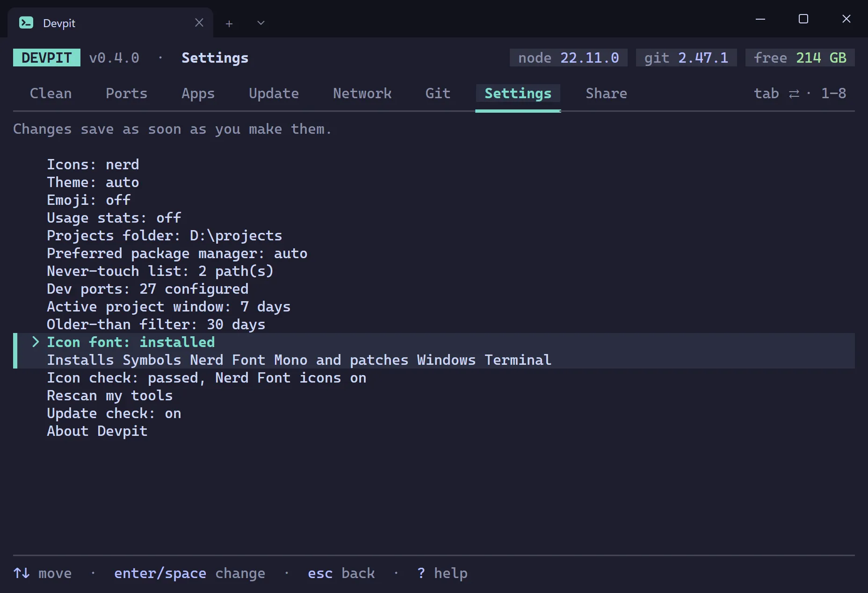
Task: Open the Network tab
Action: pyautogui.click(x=362, y=94)
